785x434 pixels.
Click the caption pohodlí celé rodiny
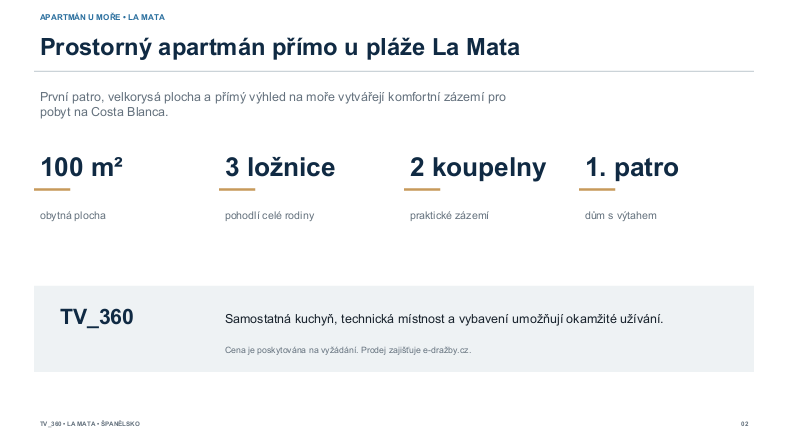[x=269, y=216]
